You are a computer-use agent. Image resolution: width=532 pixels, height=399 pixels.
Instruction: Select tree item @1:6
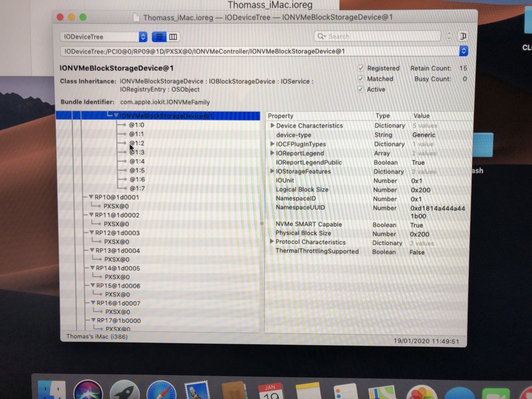137,179
